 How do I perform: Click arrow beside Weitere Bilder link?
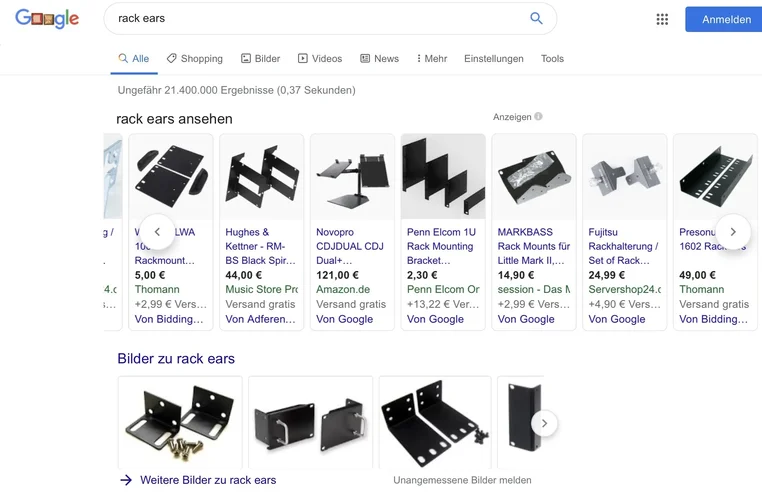126,480
